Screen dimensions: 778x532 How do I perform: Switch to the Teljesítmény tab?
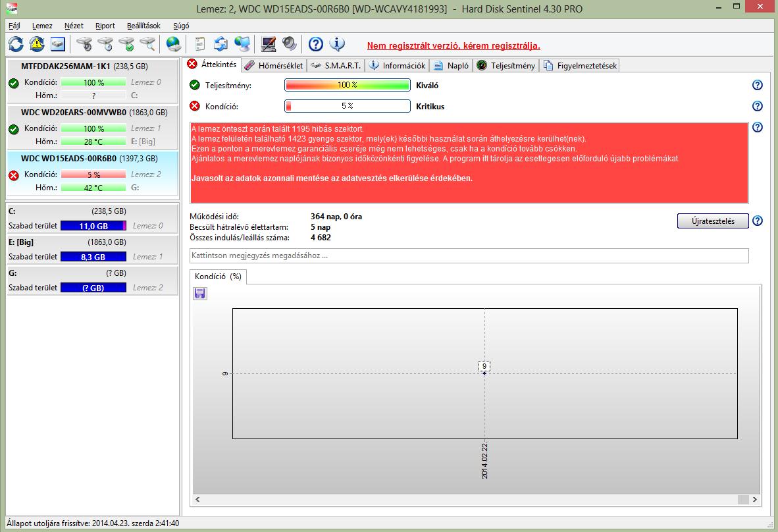pos(506,65)
